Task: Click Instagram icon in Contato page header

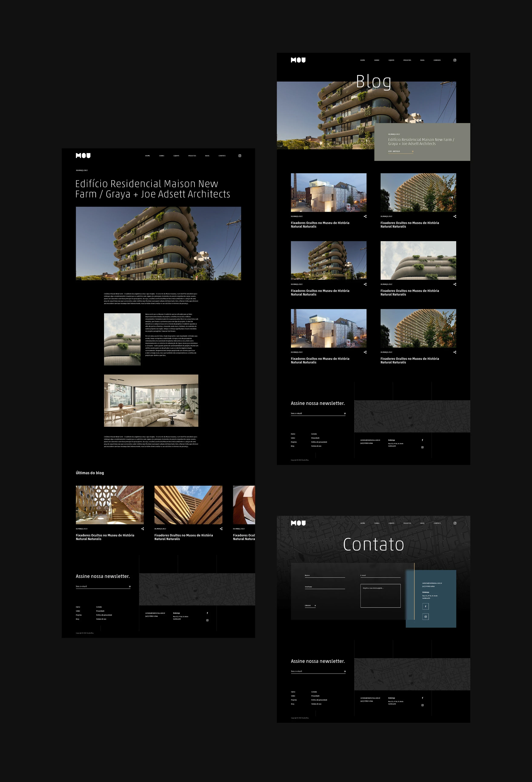Action: (455, 523)
